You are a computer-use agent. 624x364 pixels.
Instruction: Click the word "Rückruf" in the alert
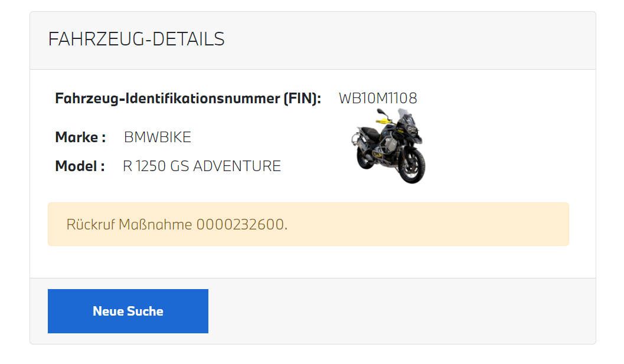click(90, 225)
